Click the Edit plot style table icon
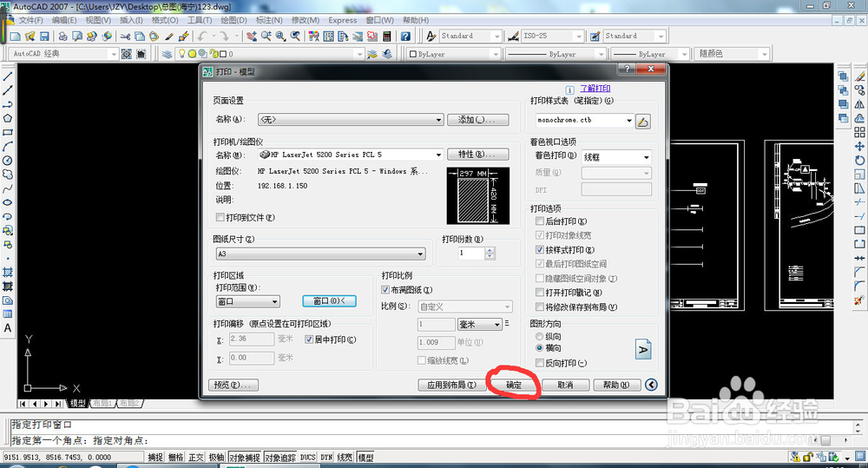Viewport: 868px width, 468px height. (642, 122)
